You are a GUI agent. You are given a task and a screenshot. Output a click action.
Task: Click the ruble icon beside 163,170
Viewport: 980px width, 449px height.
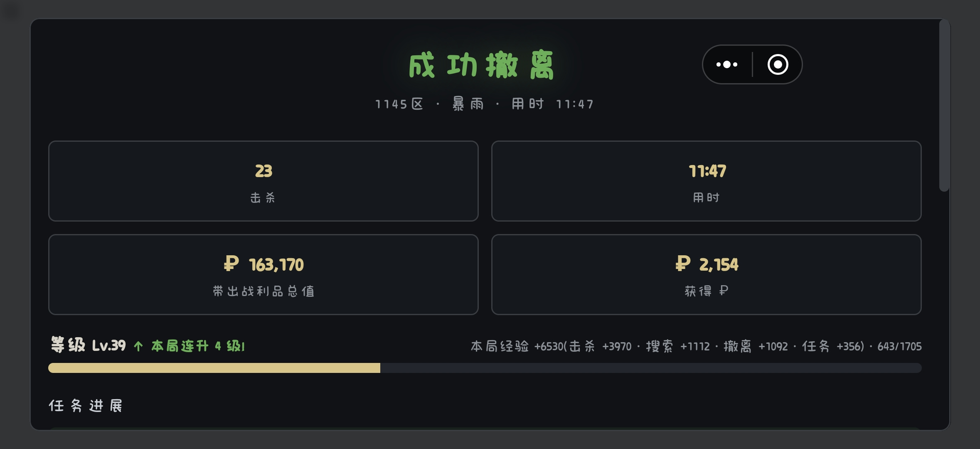[x=231, y=264]
